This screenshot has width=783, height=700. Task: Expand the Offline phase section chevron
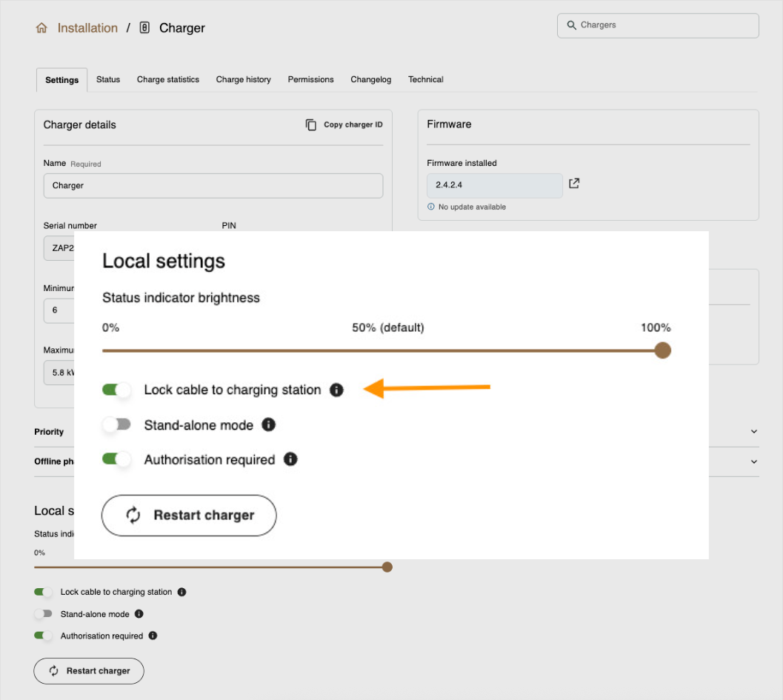coord(754,461)
